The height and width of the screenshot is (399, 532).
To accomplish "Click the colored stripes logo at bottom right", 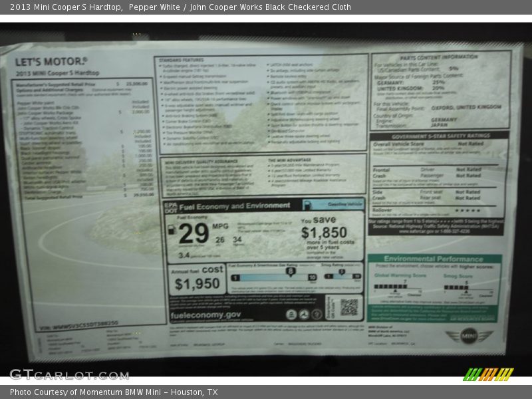I will pyautogui.click(x=488, y=374).
